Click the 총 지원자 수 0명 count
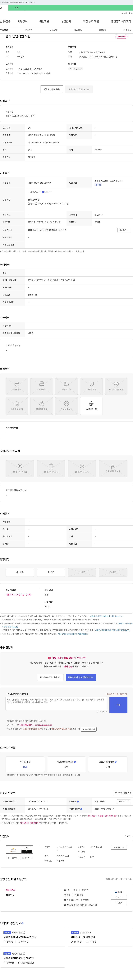Screen dimensions: 133x980 [25, 767]
